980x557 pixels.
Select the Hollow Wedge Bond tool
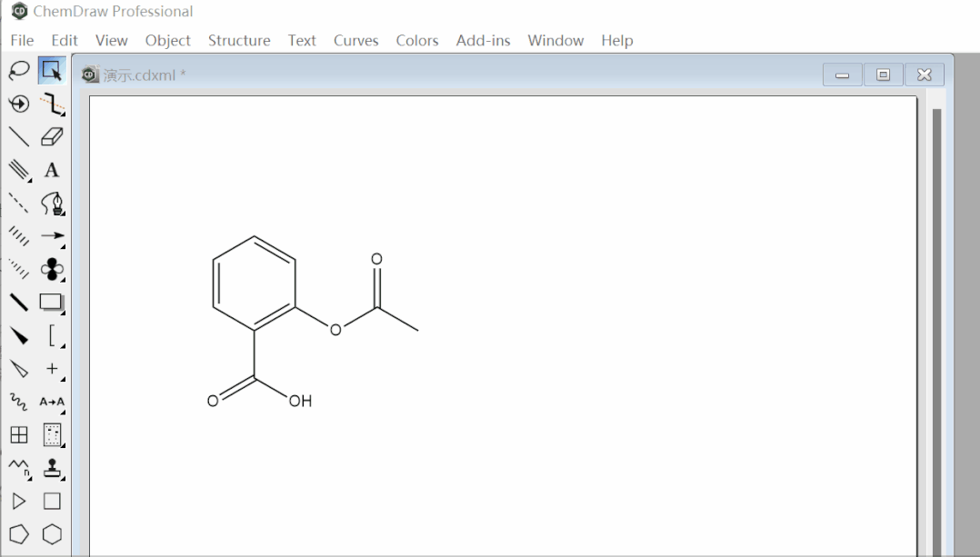coord(19,369)
